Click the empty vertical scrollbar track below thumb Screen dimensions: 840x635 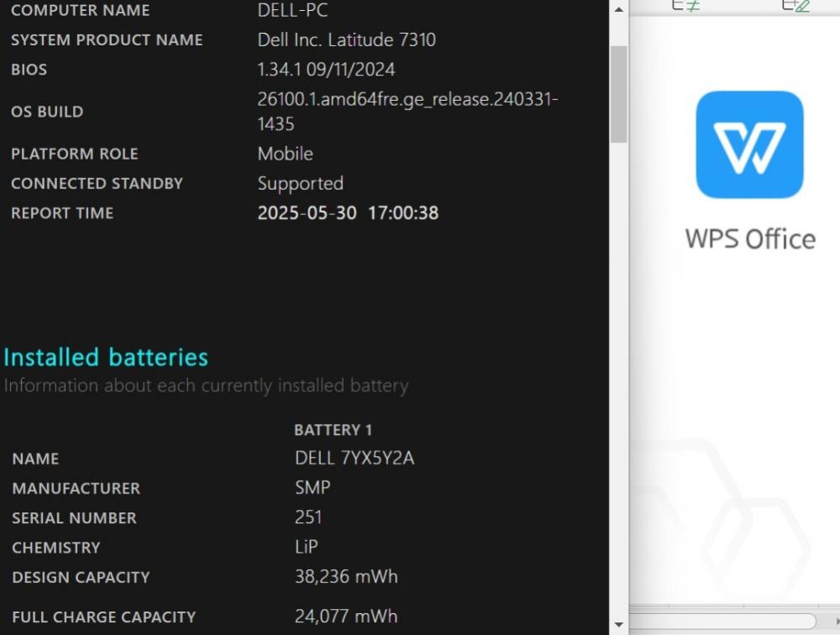pos(619,380)
